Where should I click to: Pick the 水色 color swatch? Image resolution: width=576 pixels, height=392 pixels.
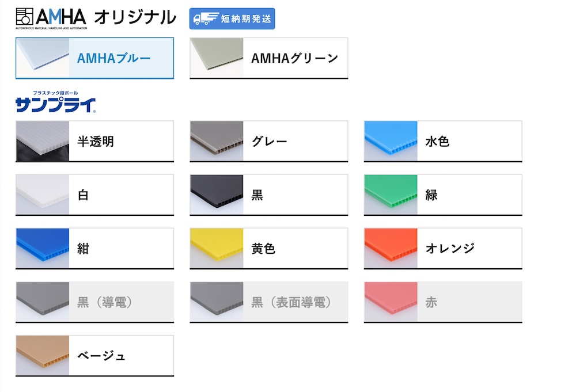coord(391,141)
